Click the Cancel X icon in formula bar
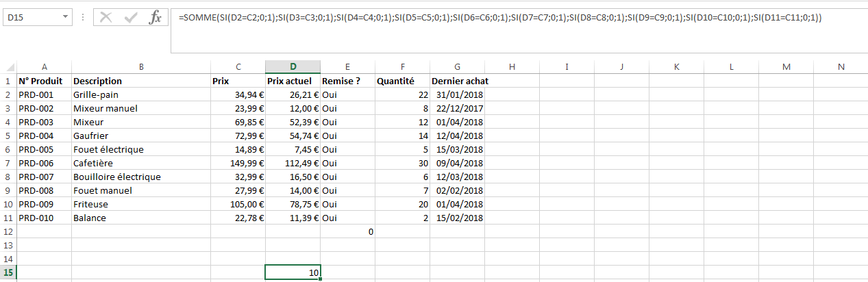The image size is (868, 282). tap(106, 18)
